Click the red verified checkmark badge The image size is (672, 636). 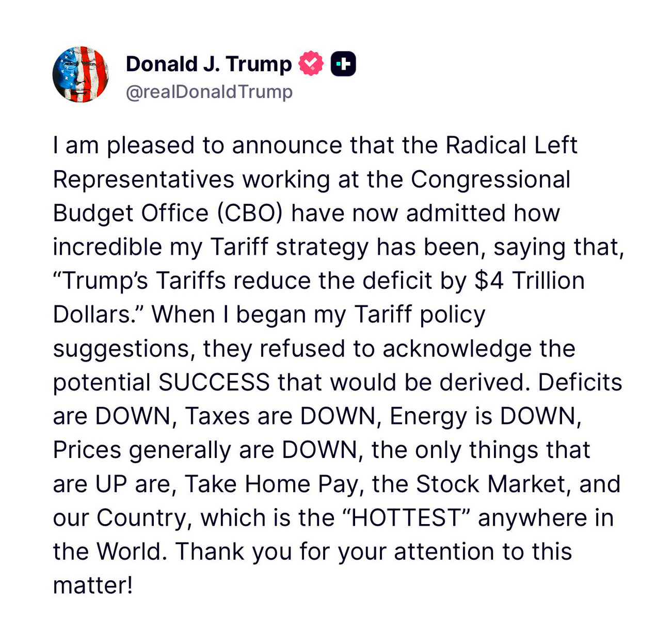311,64
